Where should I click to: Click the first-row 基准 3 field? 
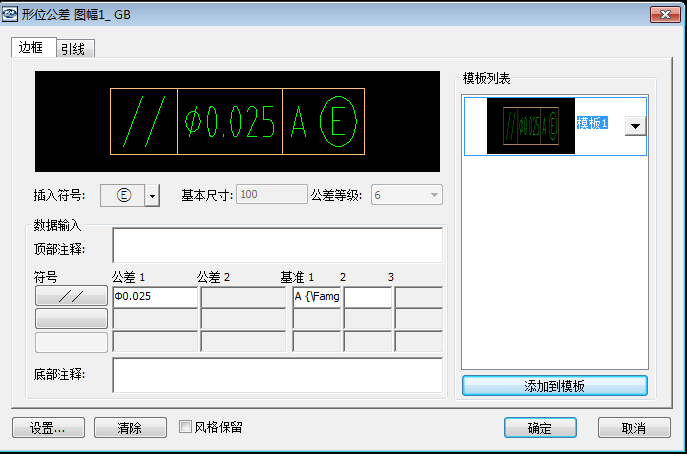[x=419, y=297]
